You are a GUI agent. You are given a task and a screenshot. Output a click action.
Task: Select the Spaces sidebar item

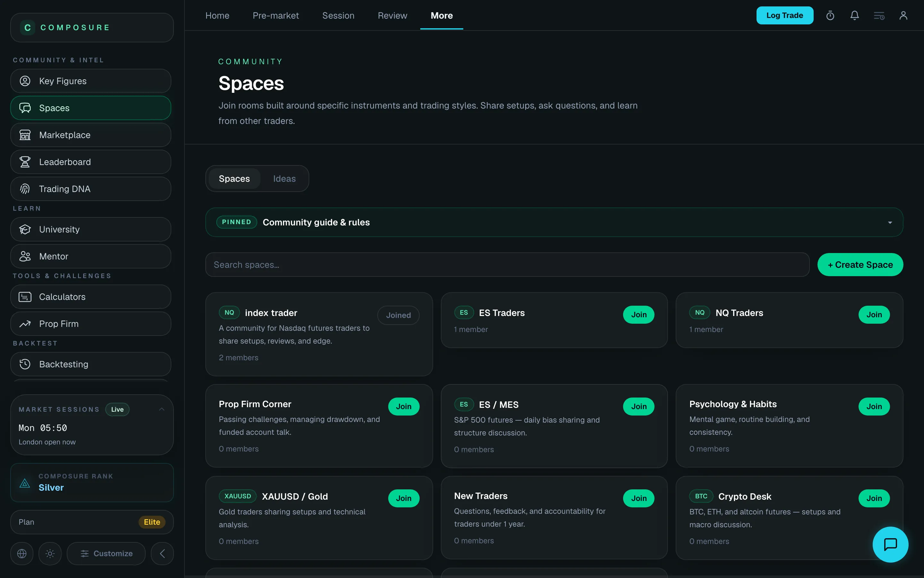click(x=90, y=108)
